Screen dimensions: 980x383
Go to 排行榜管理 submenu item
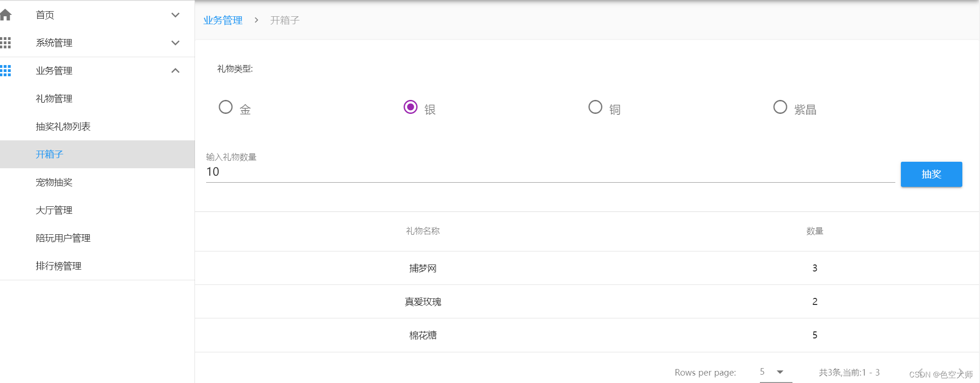pos(59,266)
